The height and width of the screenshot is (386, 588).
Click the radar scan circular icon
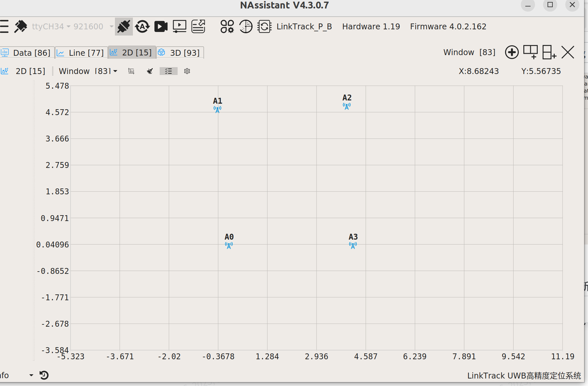246,27
